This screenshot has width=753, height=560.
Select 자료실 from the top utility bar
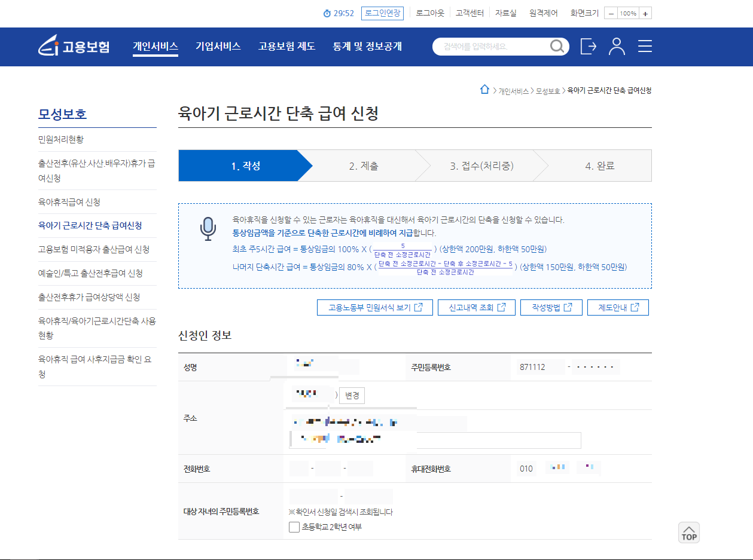click(505, 13)
